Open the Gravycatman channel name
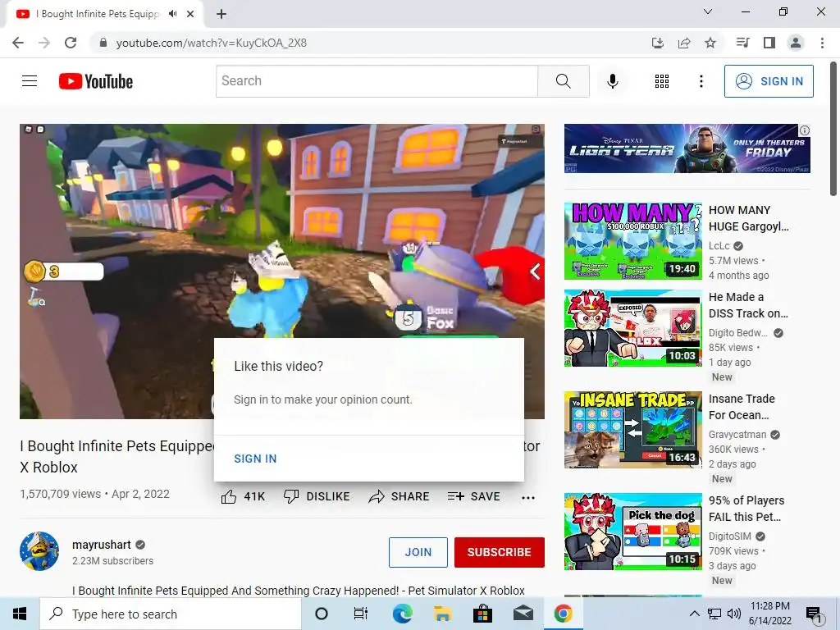Screen dimensions: 840x630 (x=737, y=435)
